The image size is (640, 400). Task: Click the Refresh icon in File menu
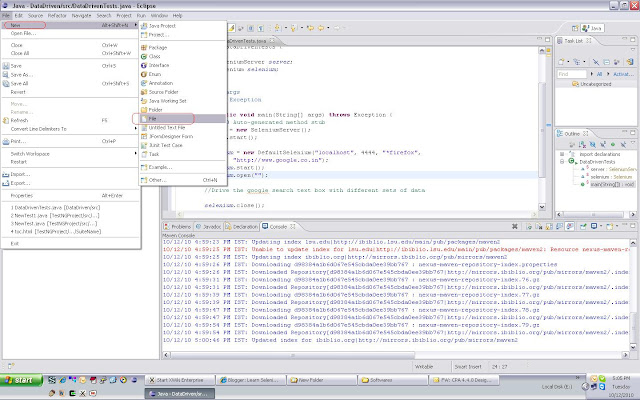pyautogui.click(x=6, y=119)
